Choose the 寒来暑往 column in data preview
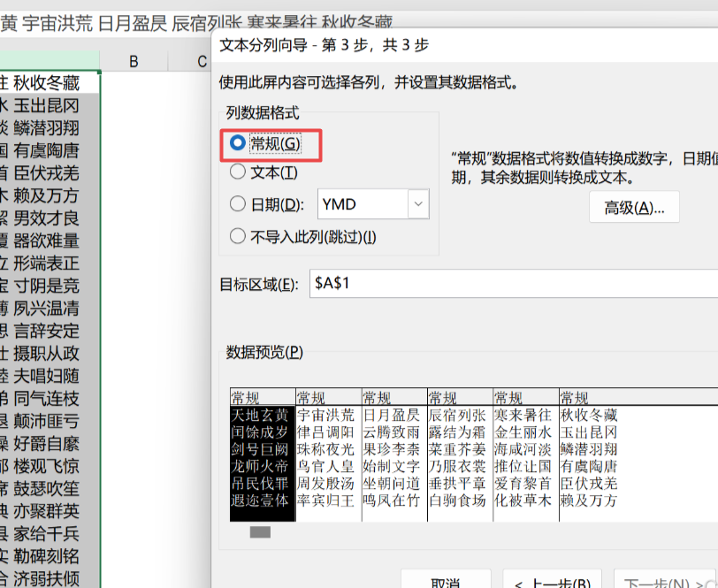The width and height of the screenshot is (718, 588). (x=524, y=457)
